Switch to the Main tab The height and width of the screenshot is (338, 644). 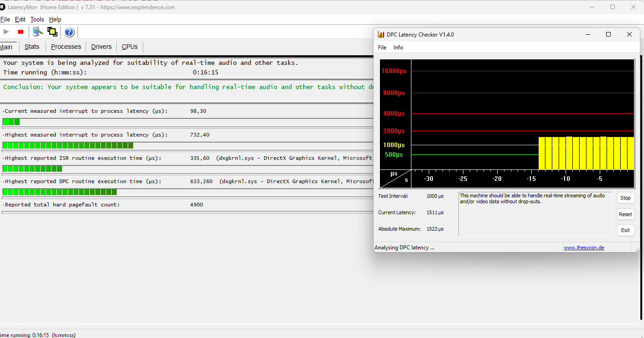(8, 47)
